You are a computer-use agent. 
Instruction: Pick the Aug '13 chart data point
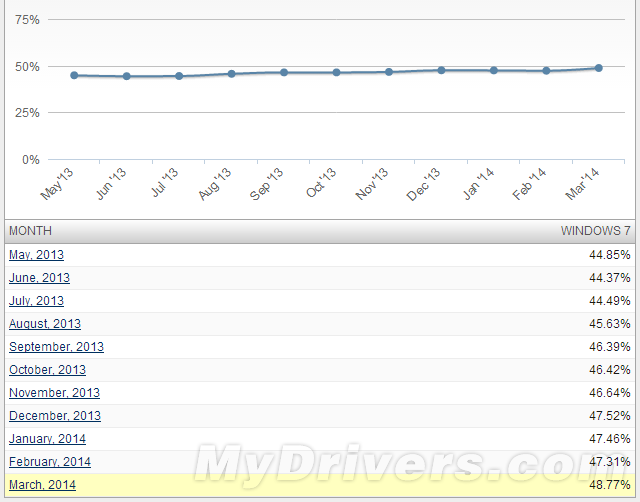coord(231,74)
